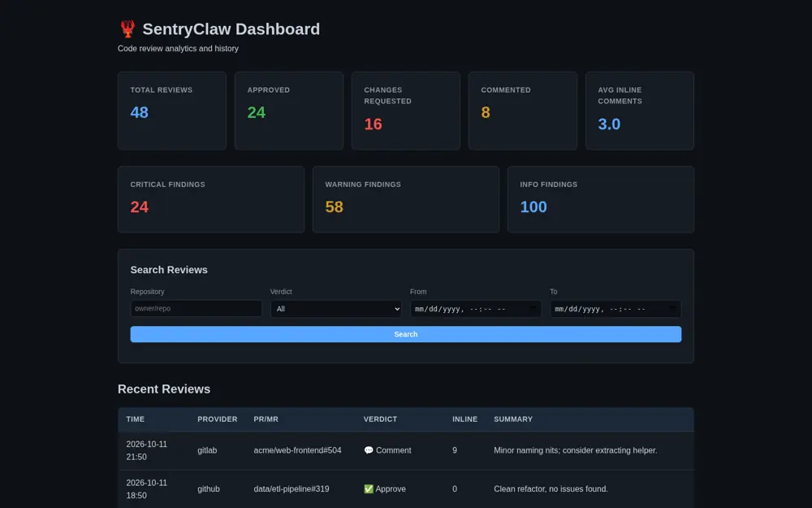
Task: Click the gitlab provider cell
Action: pyautogui.click(x=207, y=450)
